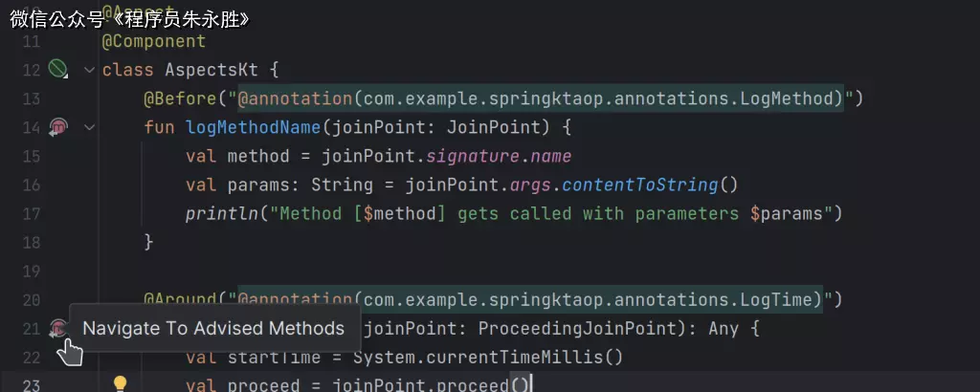Viewport: 980px width, 392px height.
Task: Click the LogTime annotation path string
Action: click(x=529, y=299)
